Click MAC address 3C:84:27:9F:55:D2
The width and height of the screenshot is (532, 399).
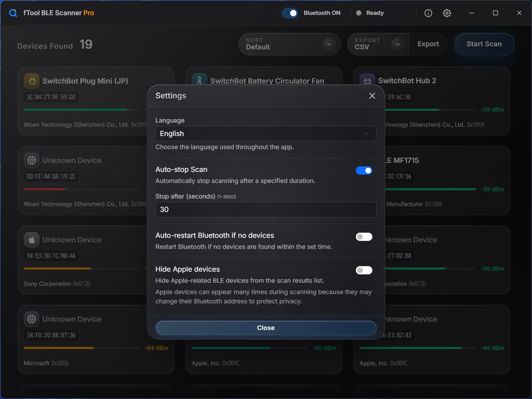pyautogui.click(x=51, y=97)
